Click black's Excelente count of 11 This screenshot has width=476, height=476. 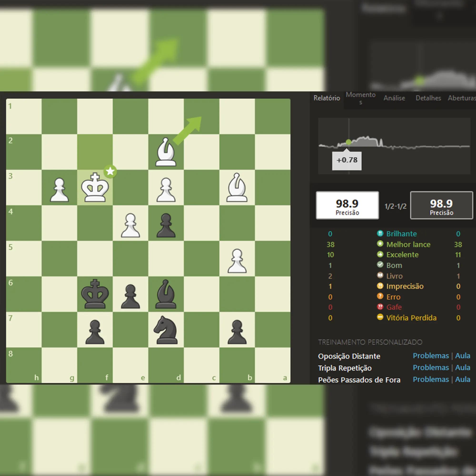[x=458, y=254]
